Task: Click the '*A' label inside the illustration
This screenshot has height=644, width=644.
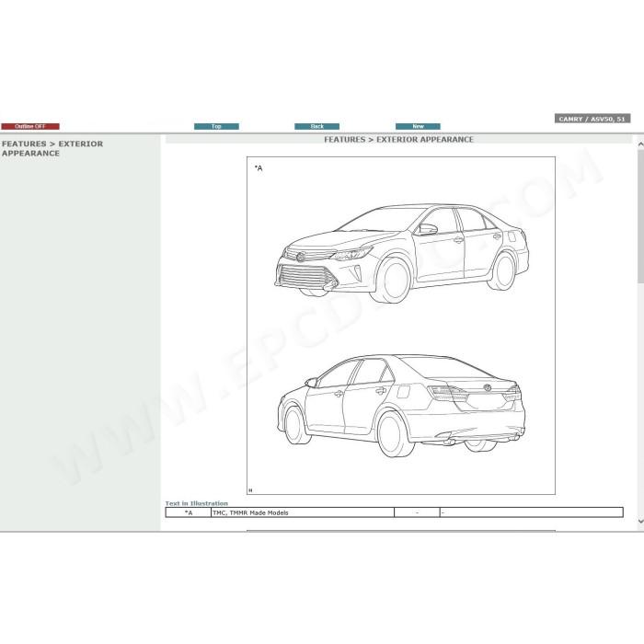Action: tap(259, 168)
